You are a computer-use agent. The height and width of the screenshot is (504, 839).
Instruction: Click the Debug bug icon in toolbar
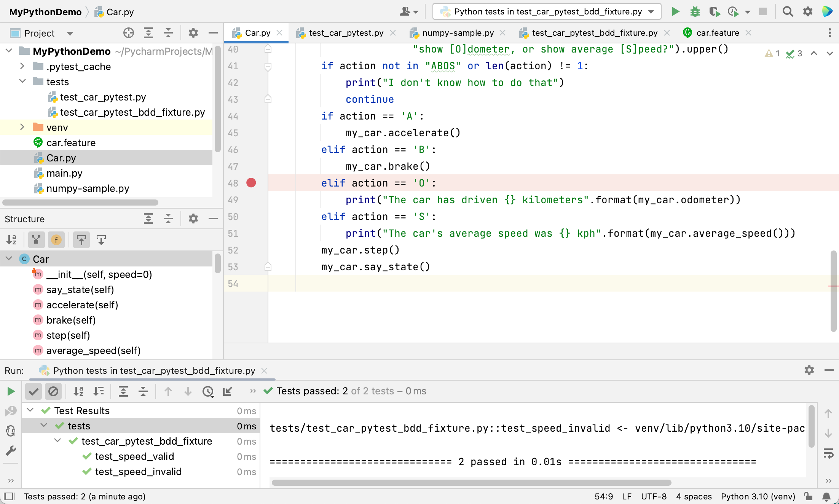point(695,12)
